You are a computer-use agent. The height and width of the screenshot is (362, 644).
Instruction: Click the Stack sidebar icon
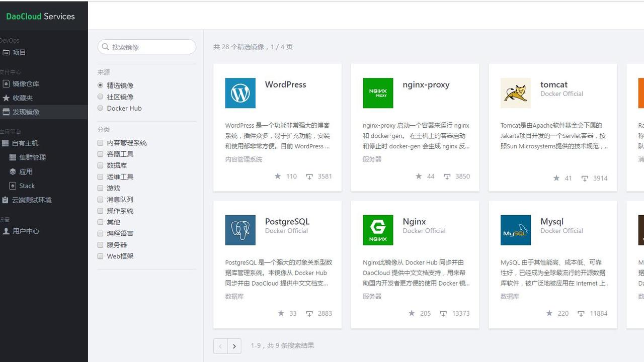(13, 186)
